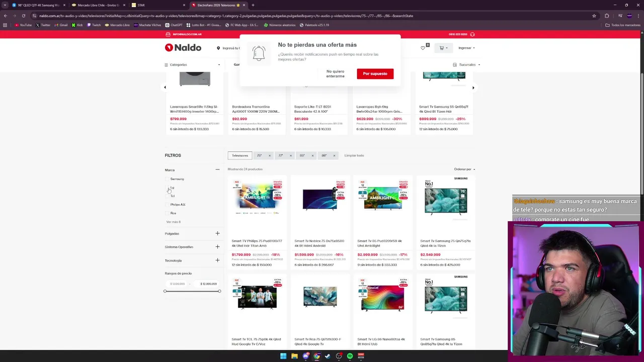
Task: Click the browser address bar
Action: (312, 16)
